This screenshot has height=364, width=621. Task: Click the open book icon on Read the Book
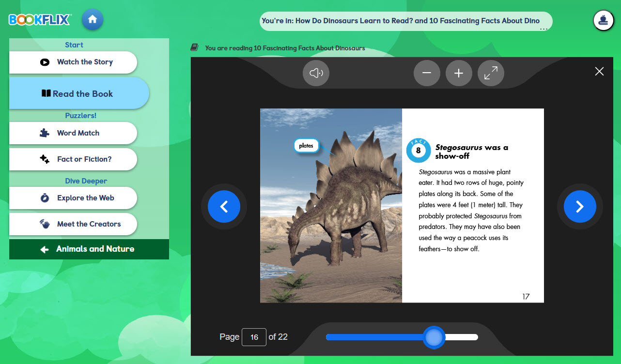click(46, 93)
